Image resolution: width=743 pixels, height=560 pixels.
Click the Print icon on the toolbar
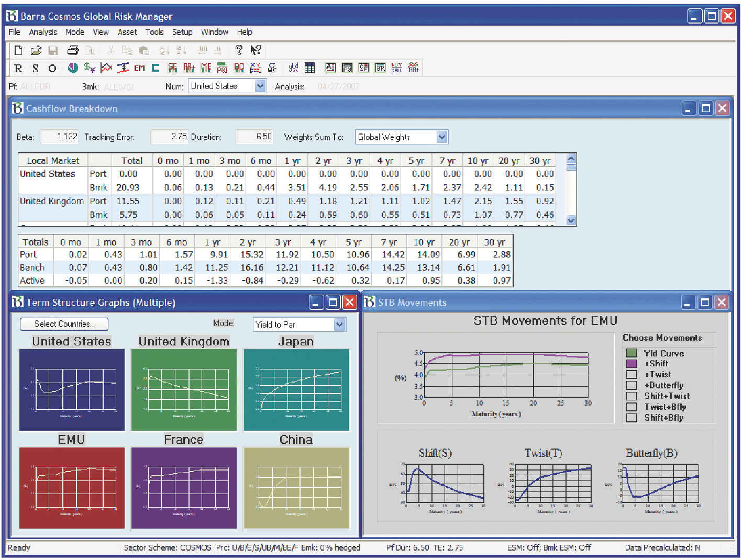(73, 50)
